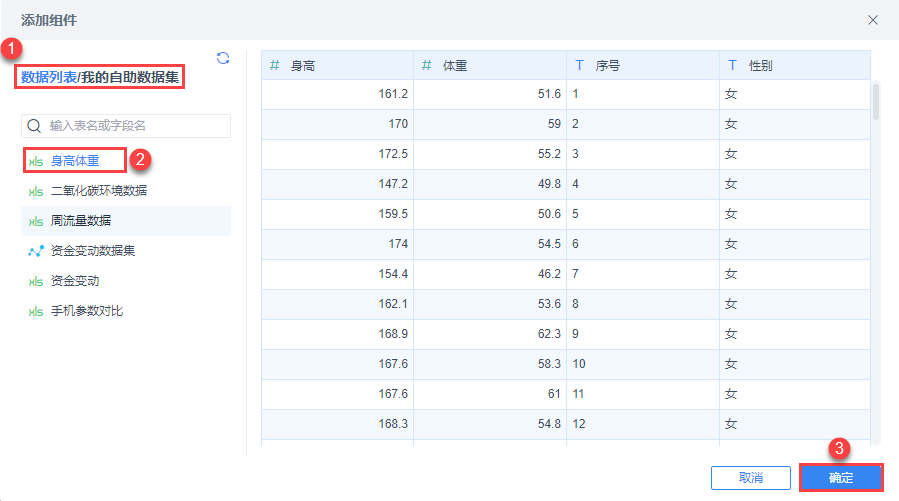
Task: Click xls icon beside 资金变动
Action: coord(36,281)
